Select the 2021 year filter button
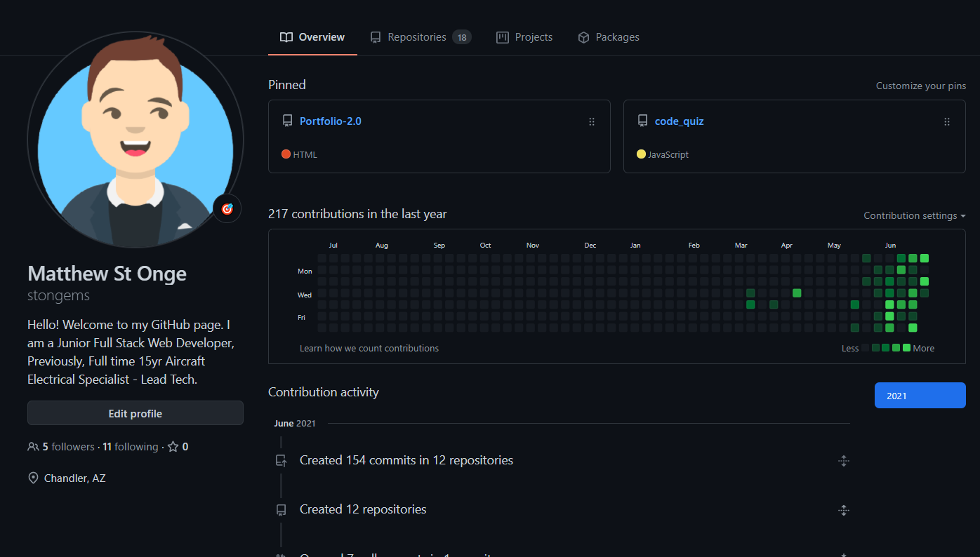Screen dimensions: 980x557 (x=920, y=396)
